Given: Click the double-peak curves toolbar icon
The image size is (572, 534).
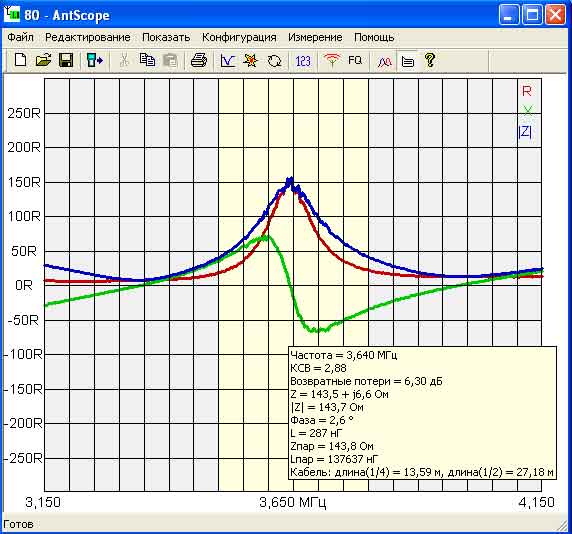Looking at the screenshot, I should (384, 61).
